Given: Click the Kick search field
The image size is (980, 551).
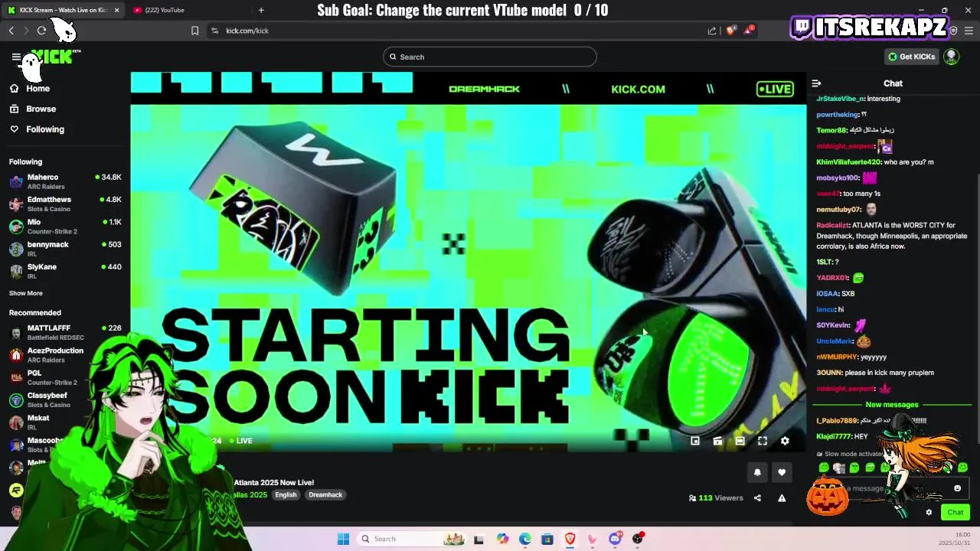Looking at the screenshot, I should (x=490, y=57).
